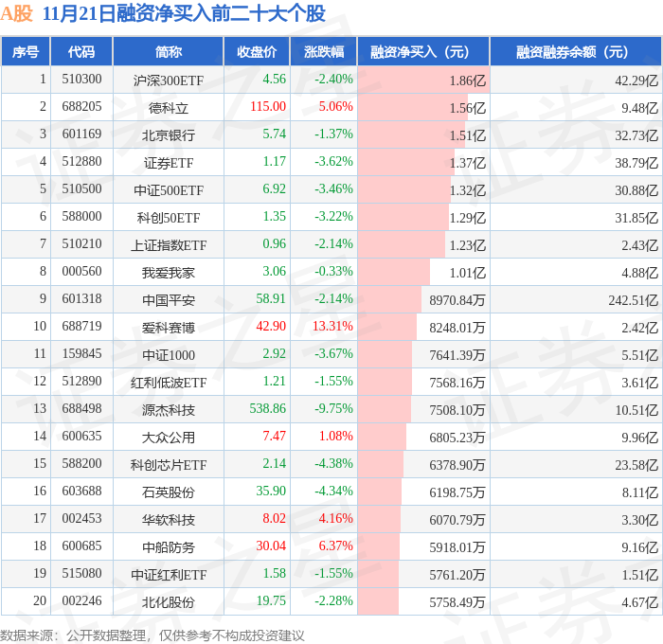Click net buy value 7568.16万
The width and height of the screenshot is (663, 644).
coord(457,383)
